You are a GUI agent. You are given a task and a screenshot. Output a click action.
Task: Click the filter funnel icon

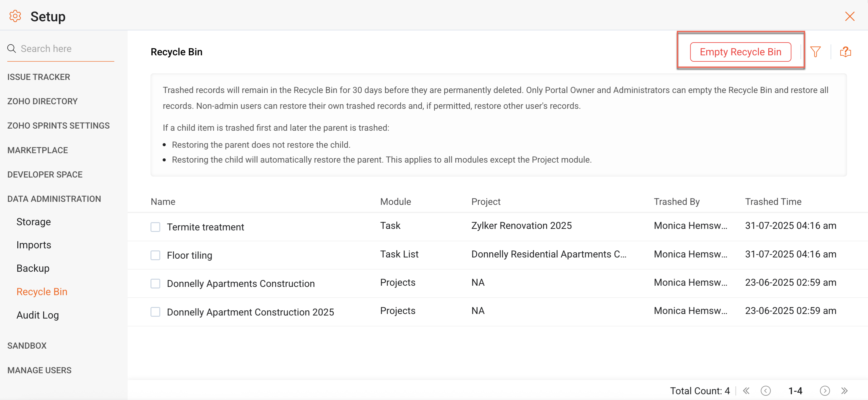click(x=815, y=52)
